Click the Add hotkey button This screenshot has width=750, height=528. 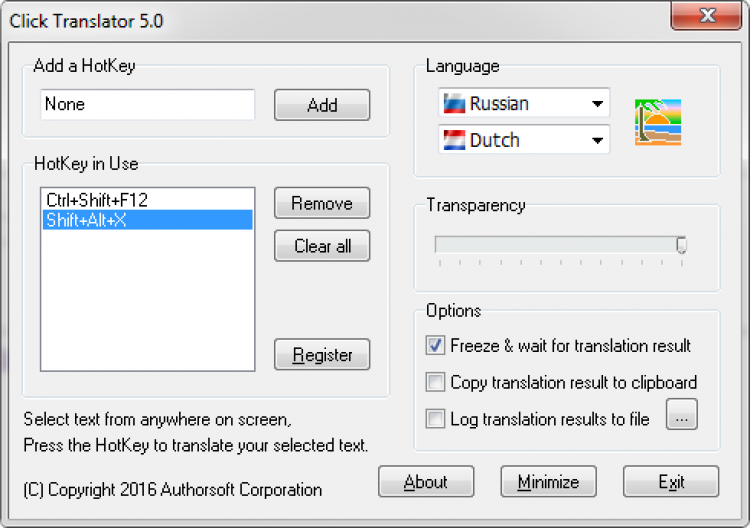click(x=322, y=105)
